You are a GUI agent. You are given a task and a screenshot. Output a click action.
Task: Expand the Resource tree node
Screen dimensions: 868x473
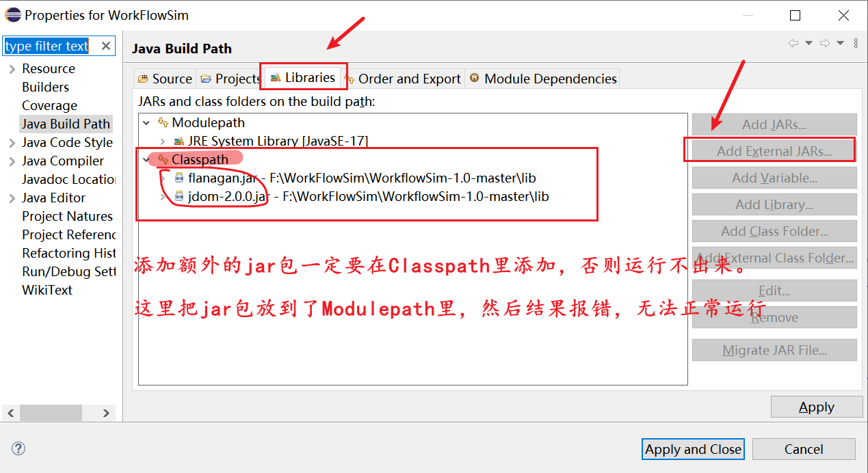12,69
